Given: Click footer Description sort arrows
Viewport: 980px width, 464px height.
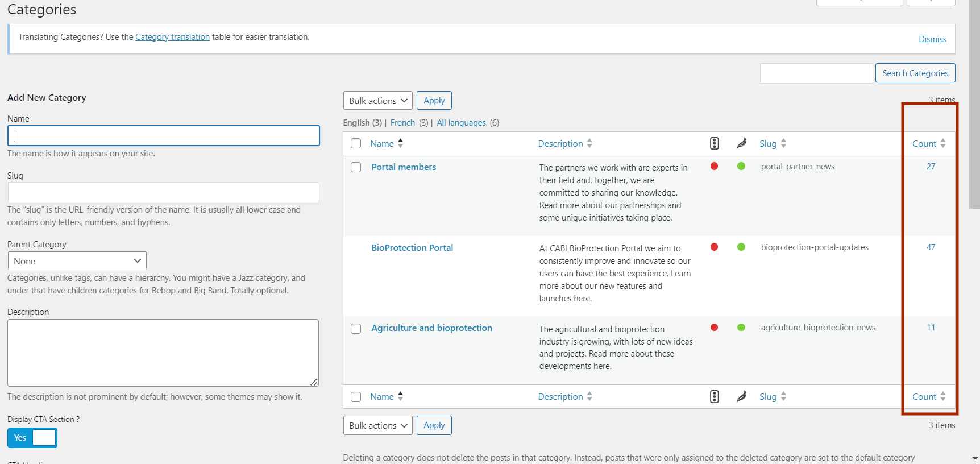Looking at the screenshot, I should 589,396.
